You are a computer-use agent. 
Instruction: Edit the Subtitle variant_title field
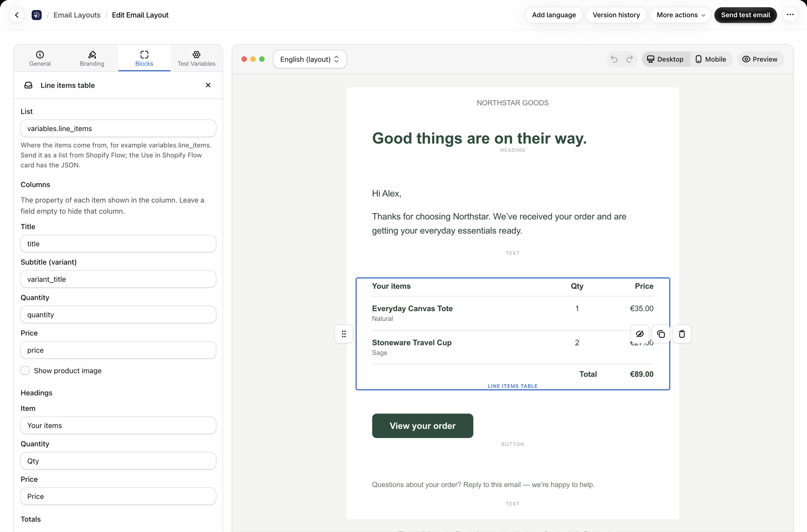click(x=118, y=279)
